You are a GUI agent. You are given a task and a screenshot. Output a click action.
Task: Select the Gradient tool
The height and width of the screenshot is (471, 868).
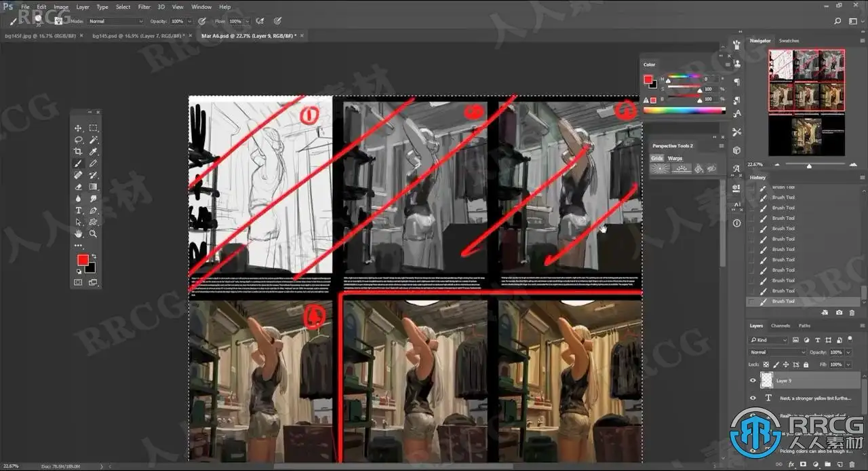click(93, 187)
